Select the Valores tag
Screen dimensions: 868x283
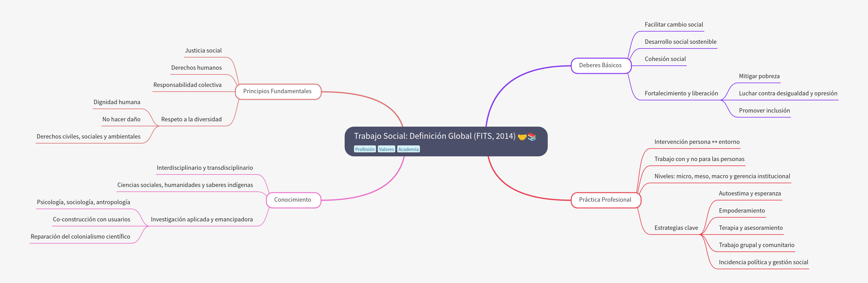(386, 149)
